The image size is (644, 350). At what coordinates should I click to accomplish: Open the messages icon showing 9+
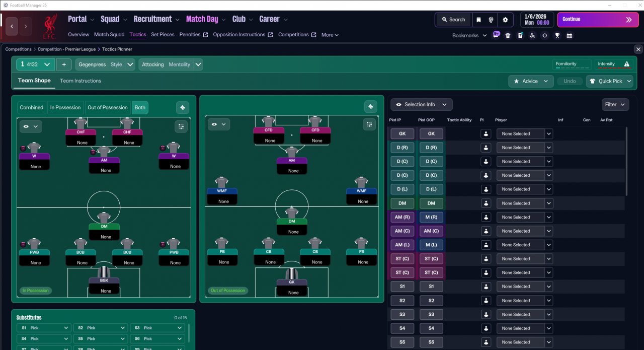point(496,35)
